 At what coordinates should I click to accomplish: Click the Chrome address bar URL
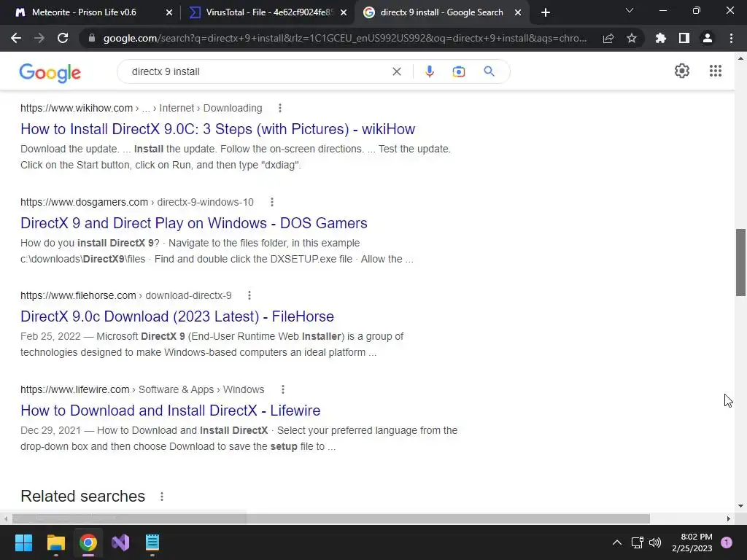click(345, 38)
